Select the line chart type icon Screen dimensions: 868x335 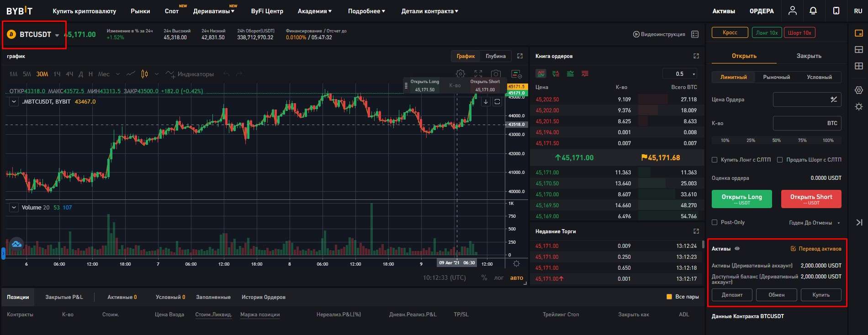pos(131,74)
